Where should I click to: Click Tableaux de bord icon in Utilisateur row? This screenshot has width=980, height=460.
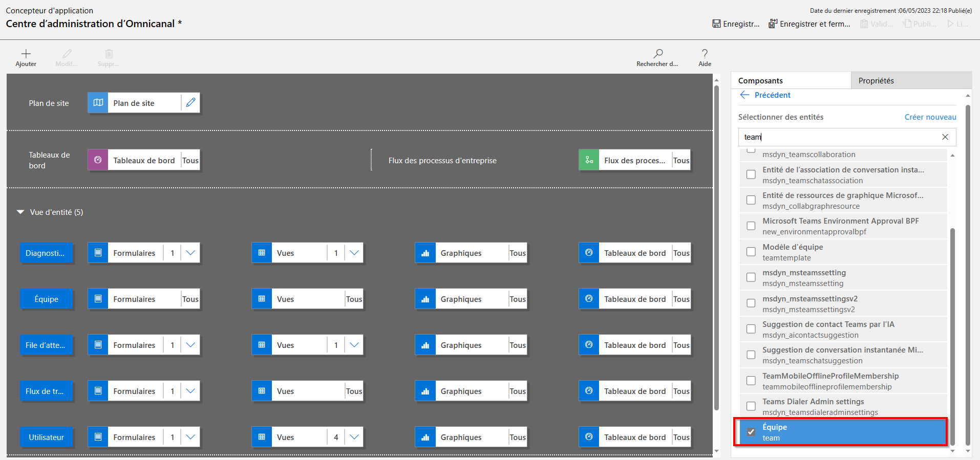click(x=589, y=437)
